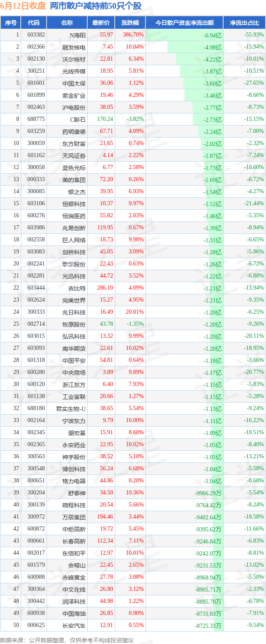Select the stock name 药明康德
Screen dimensions: 266x644
click(x=74, y=131)
